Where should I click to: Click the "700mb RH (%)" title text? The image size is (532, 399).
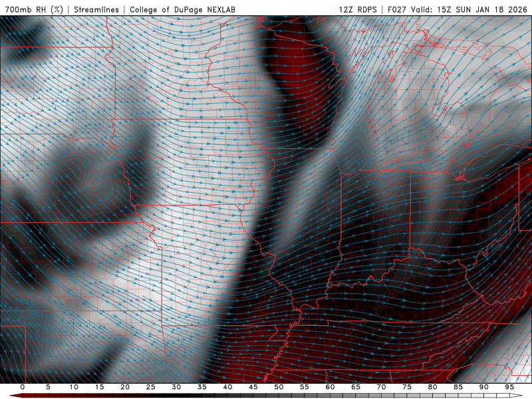pos(34,9)
